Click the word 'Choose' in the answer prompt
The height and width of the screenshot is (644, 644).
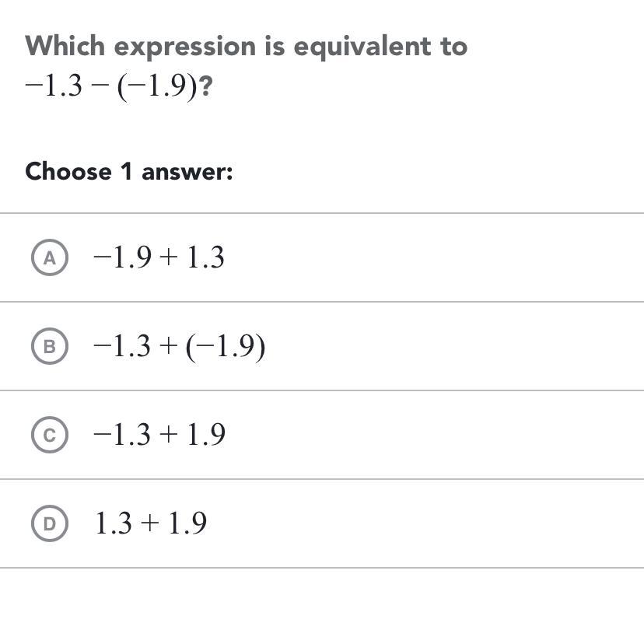click(x=68, y=171)
